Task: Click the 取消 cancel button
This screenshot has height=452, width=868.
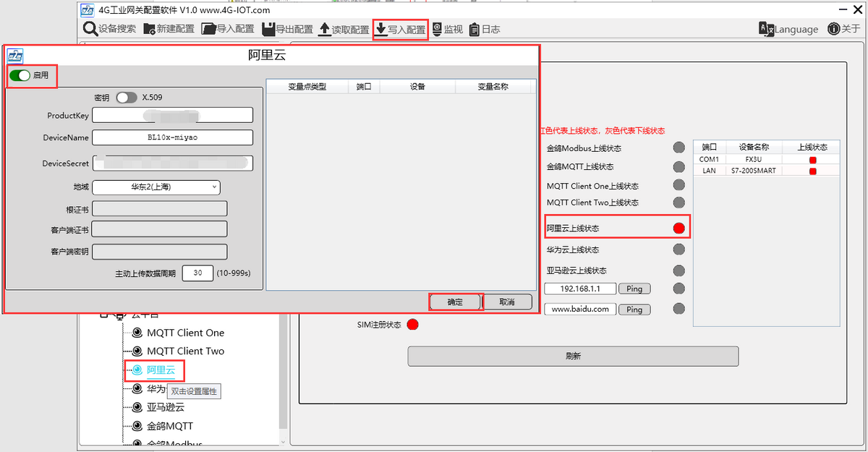Action: click(508, 302)
